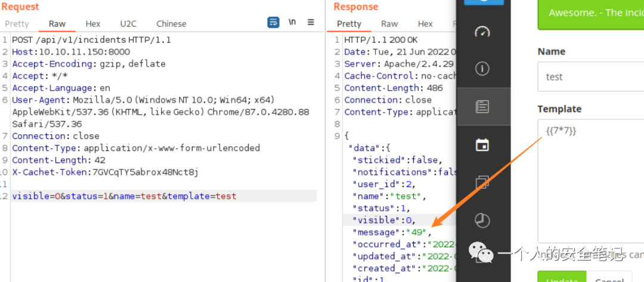Open the U2C tab in Request panel

point(128,24)
